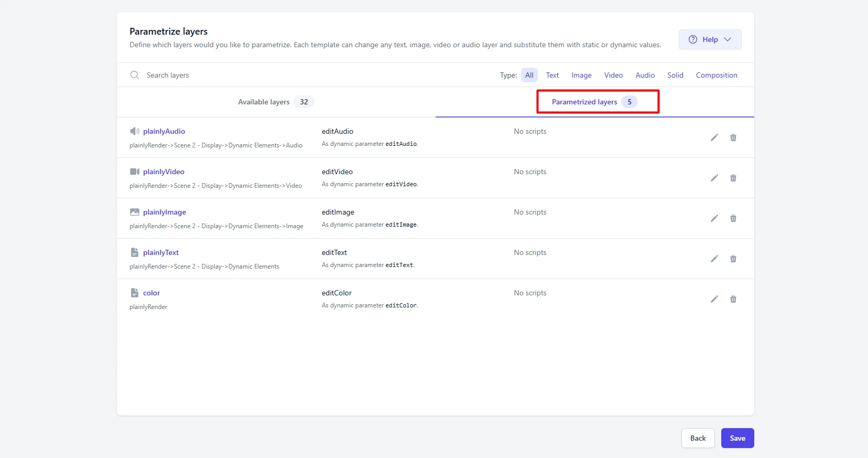Click the picture icon beside plainlyImage

pyautogui.click(x=135, y=212)
